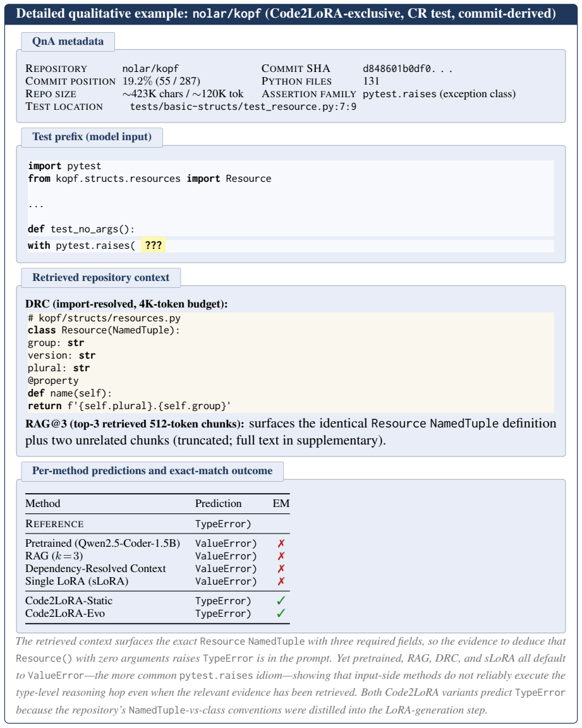The width and height of the screenshot is (582, 728).
Task: Select Per-method predictions and exact-match outcome tab
Action: tap(152, 471)
